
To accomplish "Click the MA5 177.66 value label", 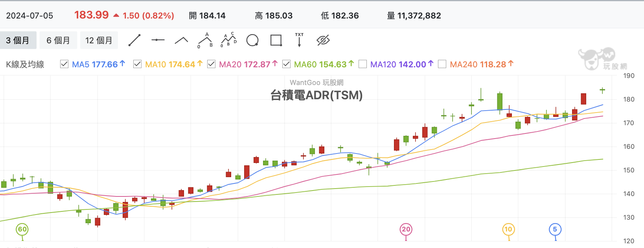I will click(98, 64).
